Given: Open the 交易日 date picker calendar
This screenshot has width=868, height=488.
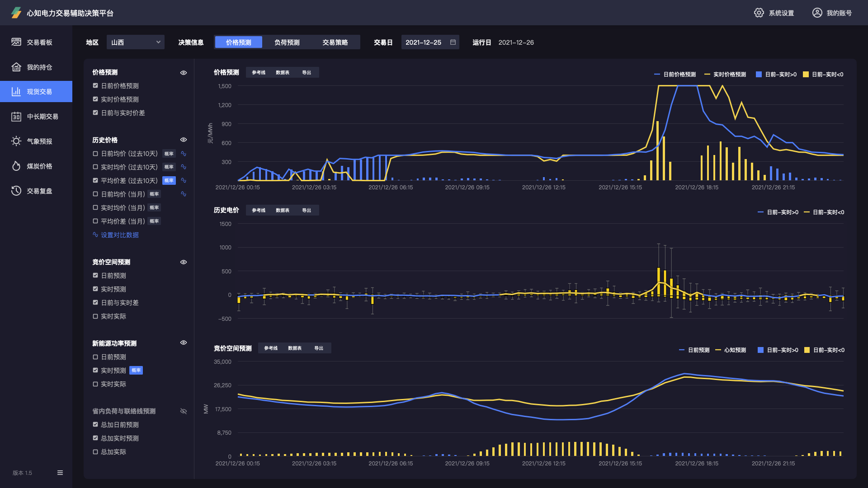Looking at the screenshot, I should click(453, 42).
